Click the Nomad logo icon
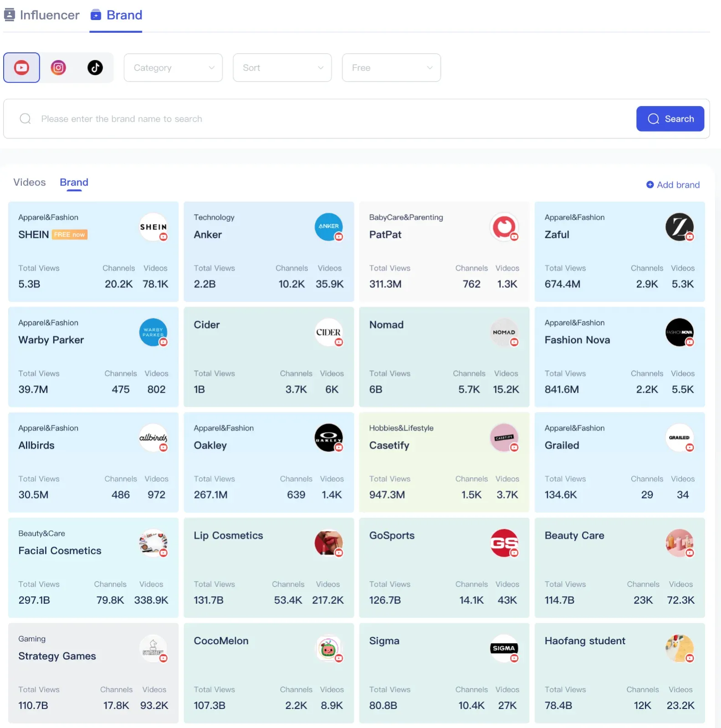The height and width of the screenshot is (728, 721). (x=504, y=332)
